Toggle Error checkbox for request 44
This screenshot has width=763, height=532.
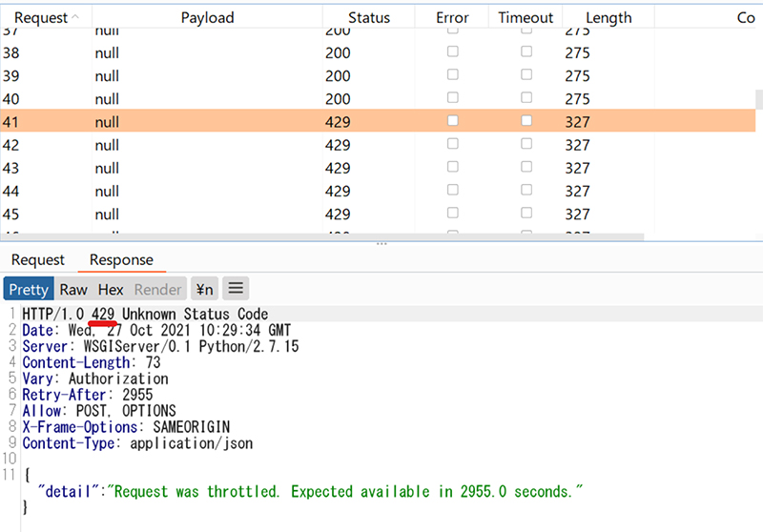click(452, 190)
